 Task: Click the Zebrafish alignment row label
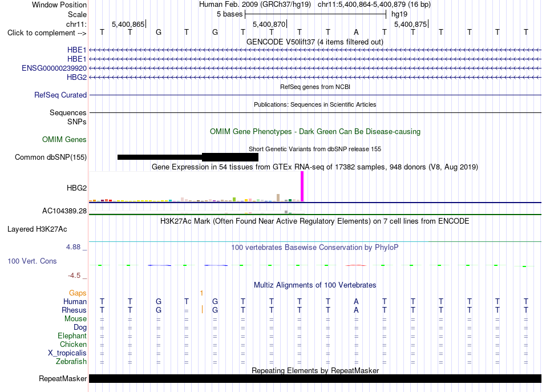point(71,361)
